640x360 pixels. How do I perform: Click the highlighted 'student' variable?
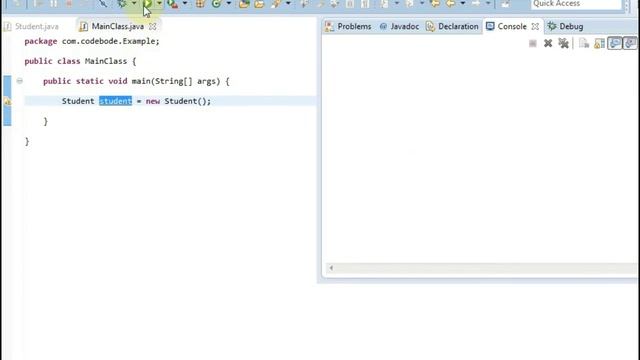click(116, 101)
